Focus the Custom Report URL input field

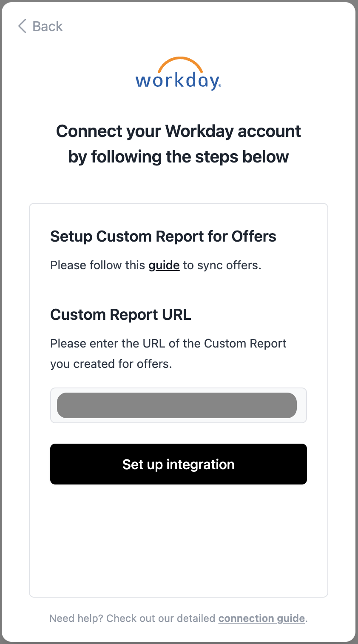click(179, 405)
